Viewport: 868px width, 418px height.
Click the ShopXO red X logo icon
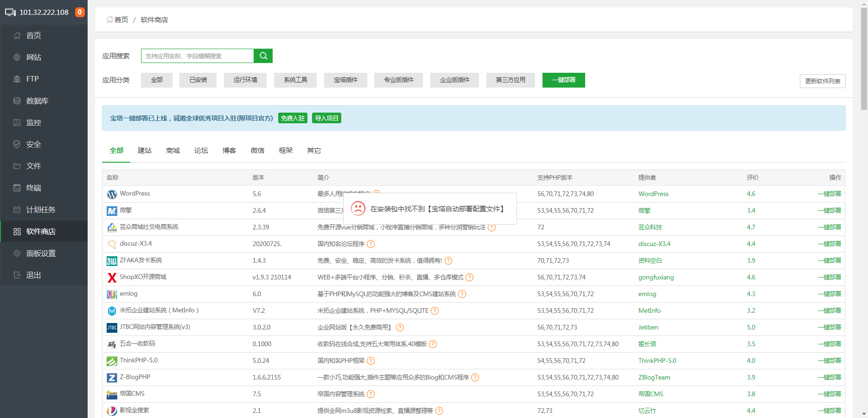(x=112, y=278)
